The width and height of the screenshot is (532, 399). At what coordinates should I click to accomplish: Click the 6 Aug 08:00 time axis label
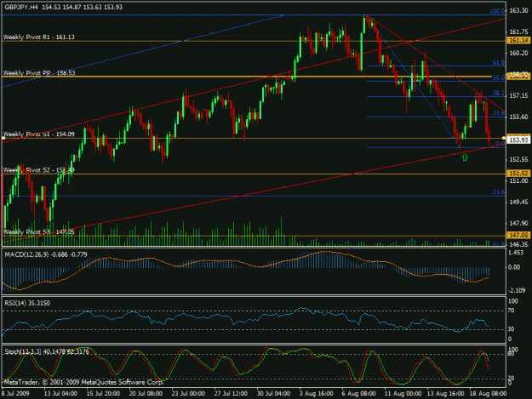tap(358, 394)
